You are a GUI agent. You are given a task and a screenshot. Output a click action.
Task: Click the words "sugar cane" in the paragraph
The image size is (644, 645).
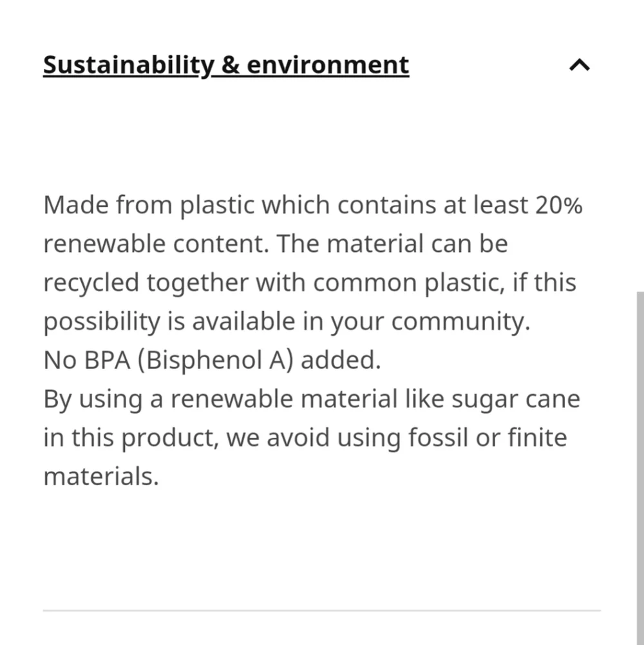[x=516, y=399]
